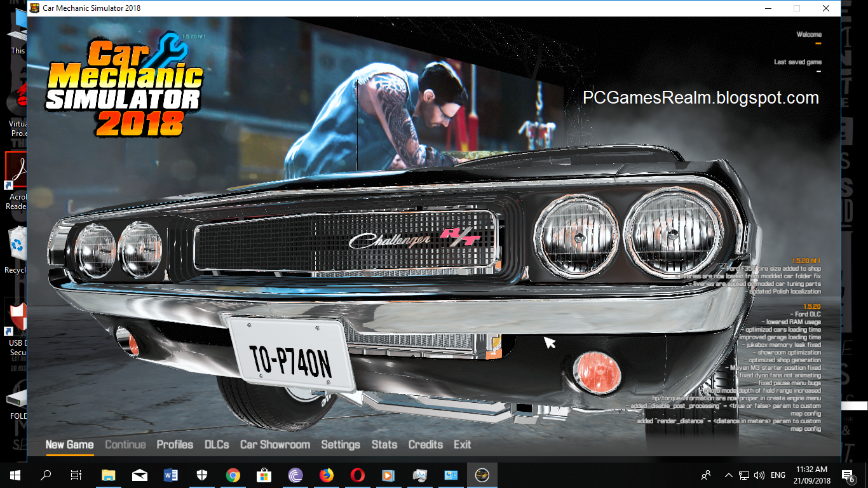This screenshot has height=488, width=868.
Task: Click the '1.5.20 hf1' changelog heading
Action: [806, 261]
